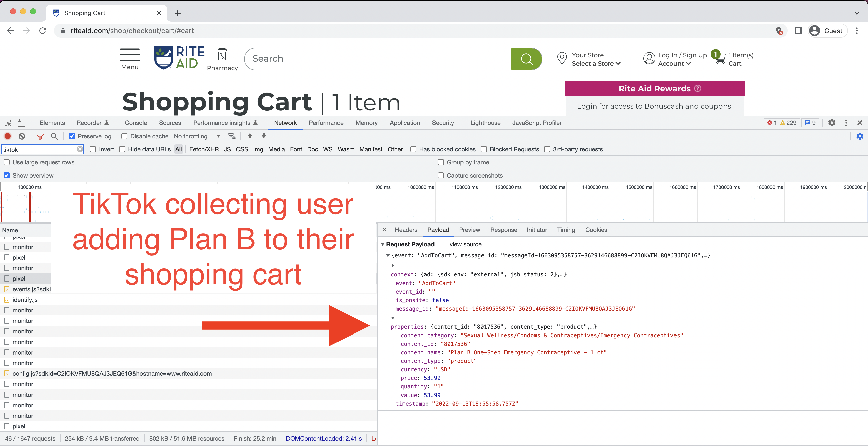The width and height of the screenshot is (868, 446).
Task: Open DevTools settings gear
Action: 832,123
